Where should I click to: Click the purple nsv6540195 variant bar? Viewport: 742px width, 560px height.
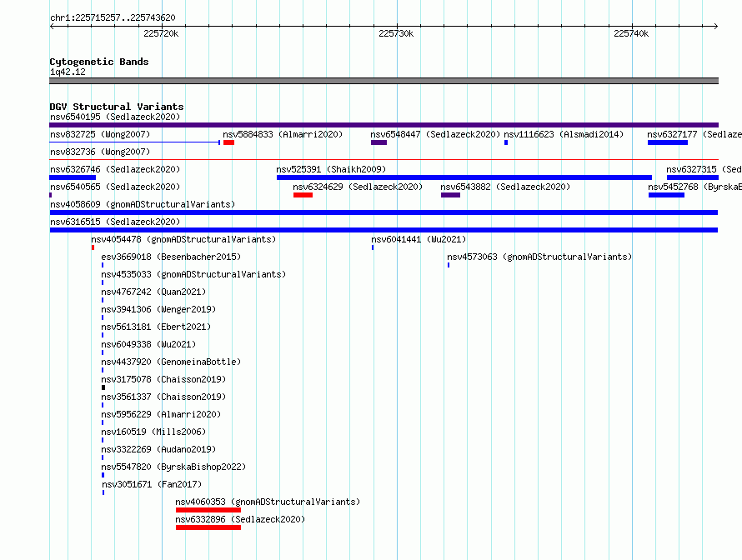[x=384, y=125]
